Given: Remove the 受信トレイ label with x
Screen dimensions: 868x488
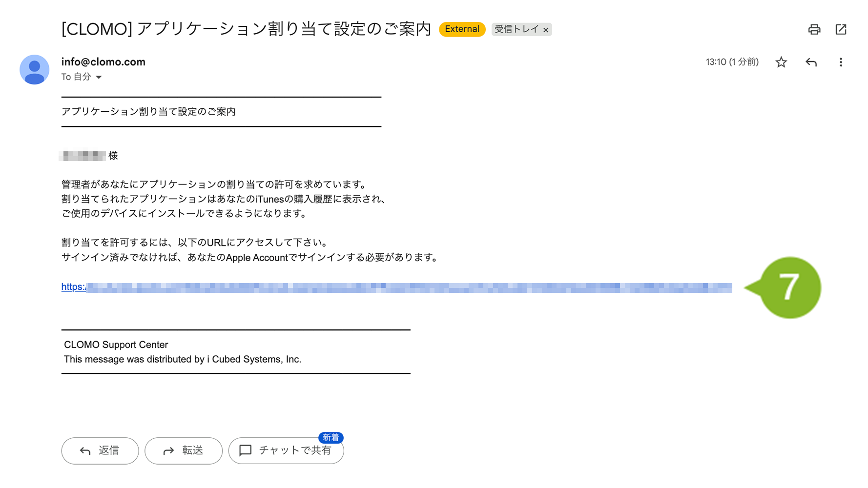Looking at the screenshot, I should coord(546,30).
